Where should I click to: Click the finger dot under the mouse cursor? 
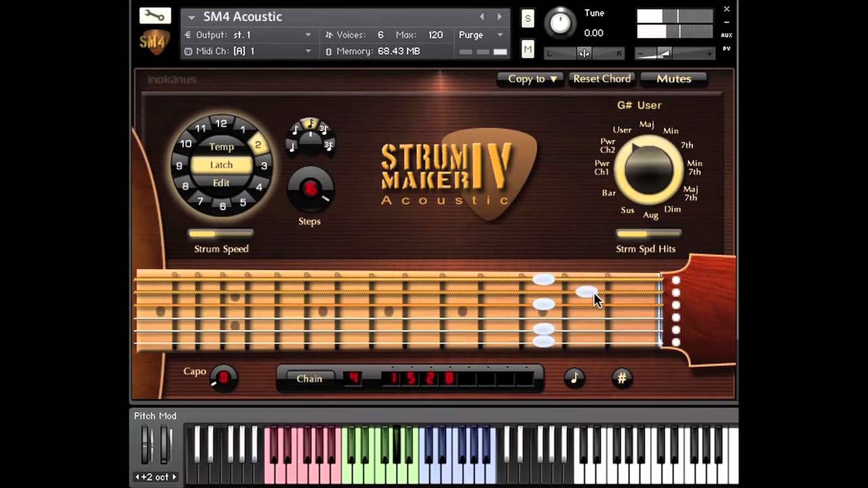[x=587, y=292]
